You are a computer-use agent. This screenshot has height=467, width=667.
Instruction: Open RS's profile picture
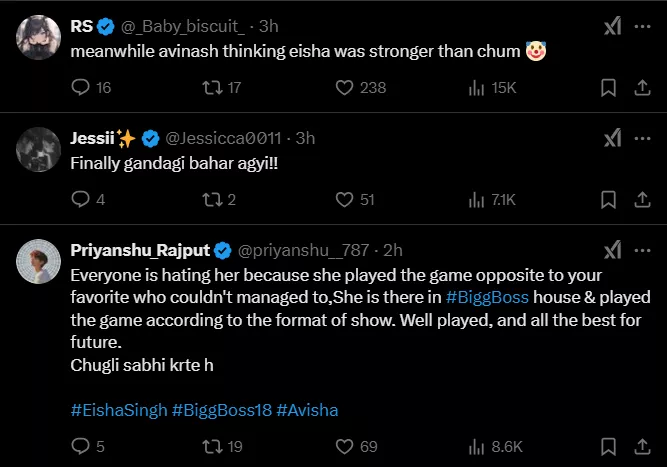tap(37, 39)
